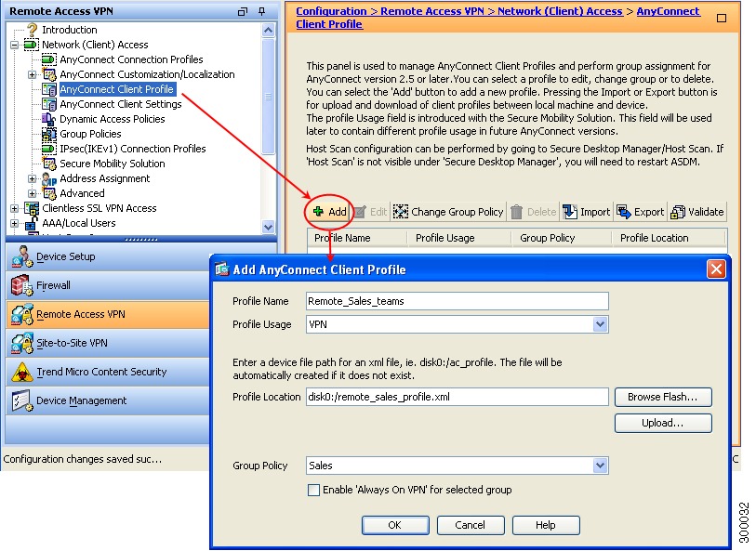Expand the Clientless SSL VPN Access node
Viewport: 756px width, 551px height.
(x=15, y=208)
